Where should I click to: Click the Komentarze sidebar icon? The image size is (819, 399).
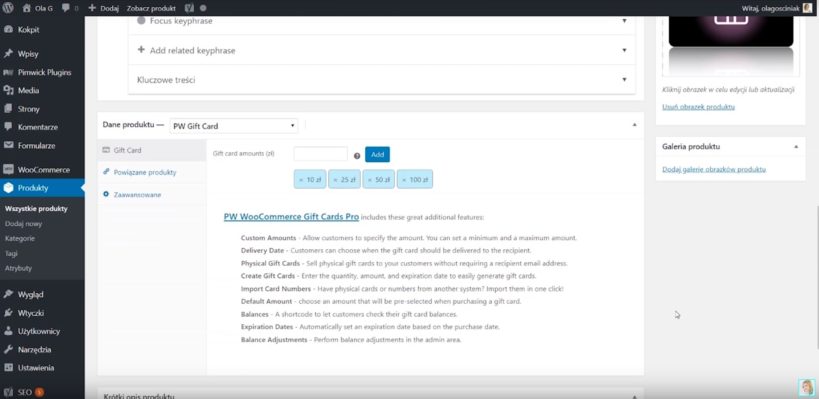click(8, 127)
